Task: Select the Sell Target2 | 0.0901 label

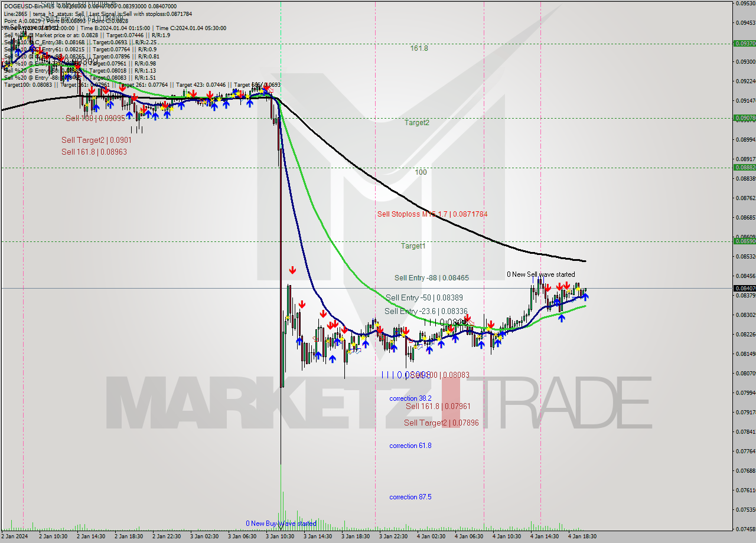Action: (x=96, y=140)
